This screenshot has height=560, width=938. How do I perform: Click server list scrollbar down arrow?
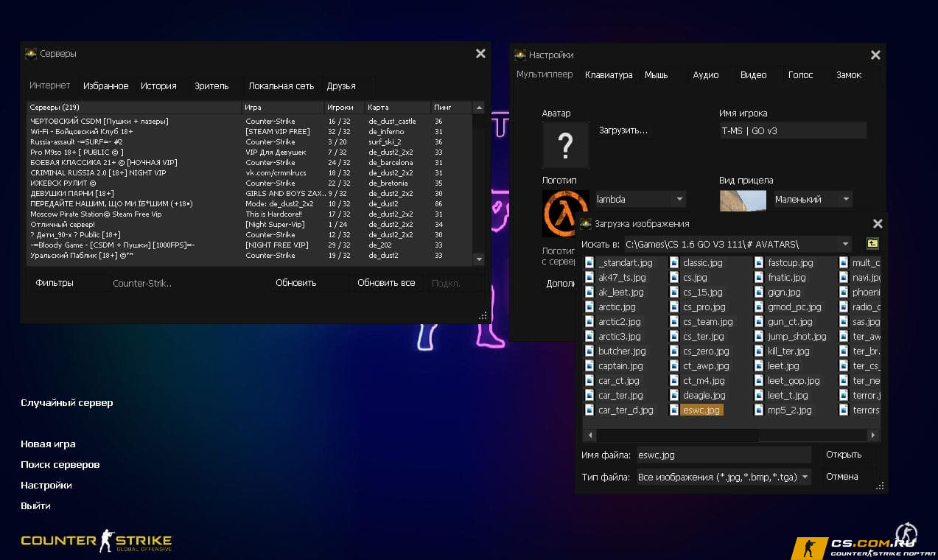(479, 259)
